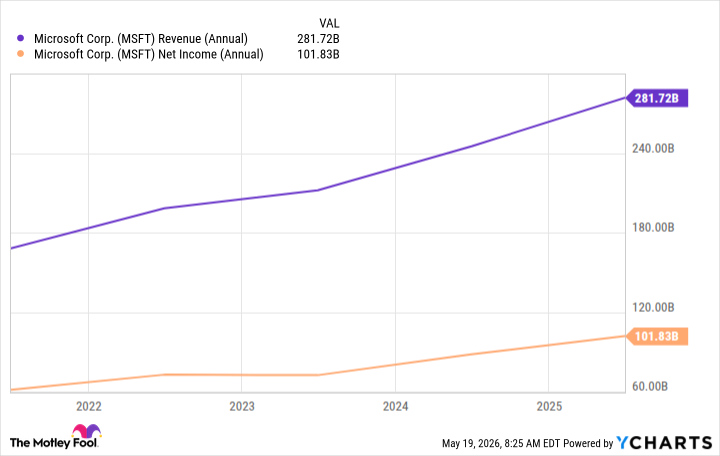Click the 281.72B value in the legend
Image resolution: width=720 pixels, height=456 pixels.
[318, 39]
